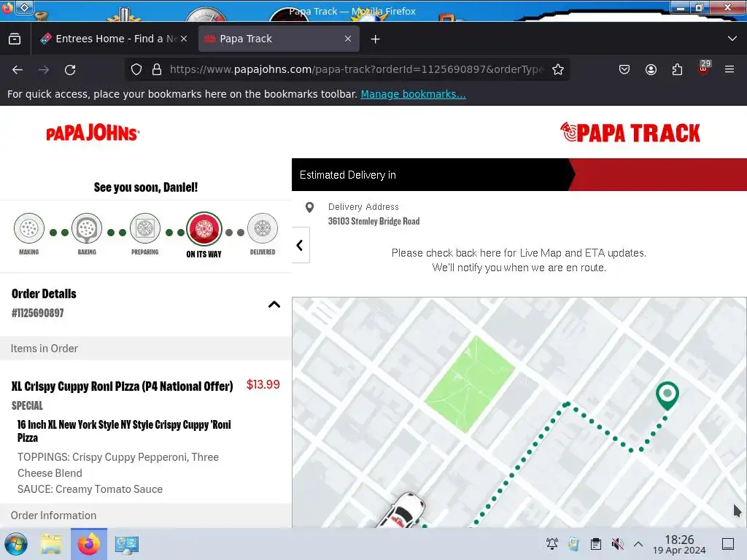Click the green destination marker on map
The image size is (747, 560).
pos(667,395)
